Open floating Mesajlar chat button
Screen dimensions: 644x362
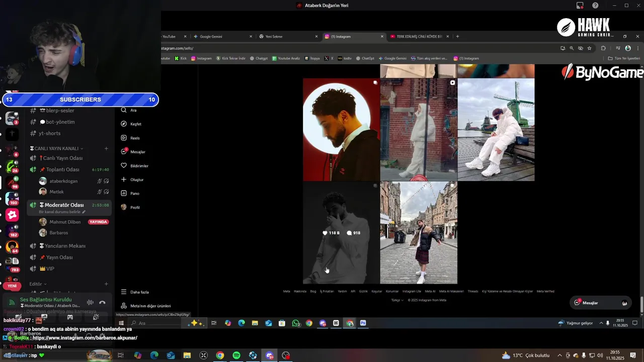point(601,303)
